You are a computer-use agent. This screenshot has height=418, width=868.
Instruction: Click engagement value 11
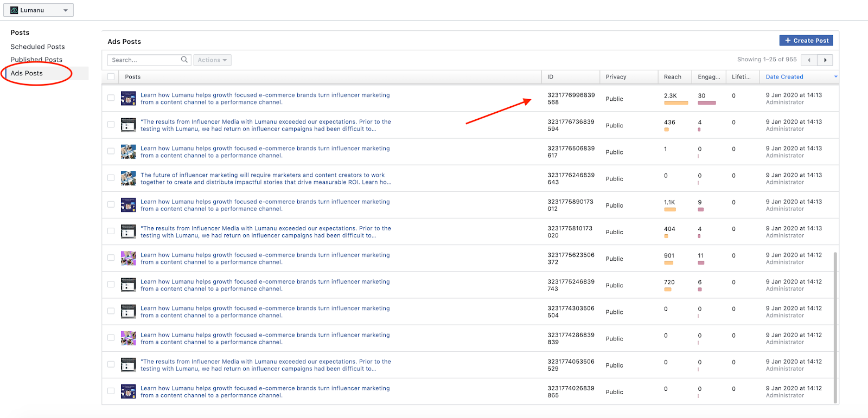(x=700, y=256)
